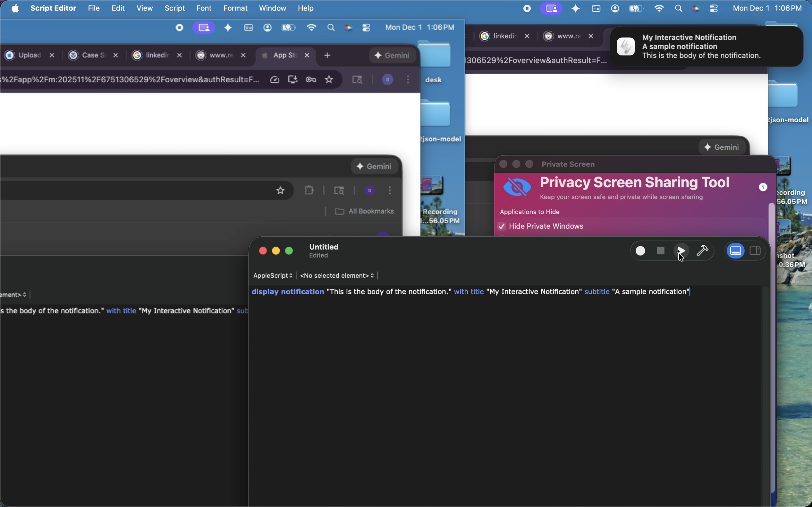Click inside the script code editing area
Image resolution: width=812 pixels, height=507 pixels.
tap(503, 369)
